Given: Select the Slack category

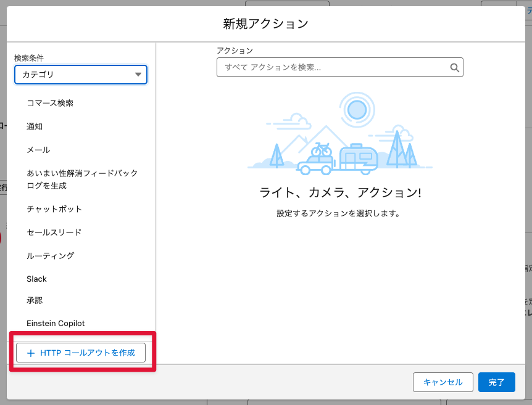Looking at the screenshot, I should coord(36,279).
